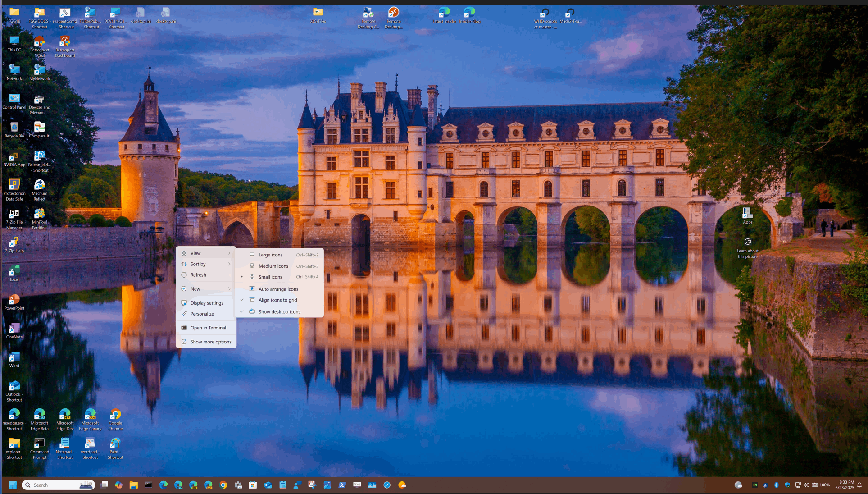Screen dimensions: 868x494
Task: Select the Macrium Reflect desktop icon
Action: 40,190
